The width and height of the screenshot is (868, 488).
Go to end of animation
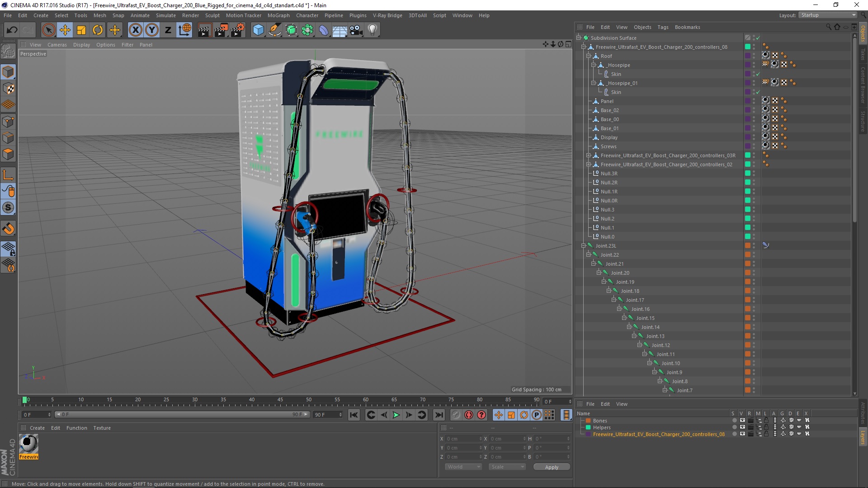coord(439,415)
